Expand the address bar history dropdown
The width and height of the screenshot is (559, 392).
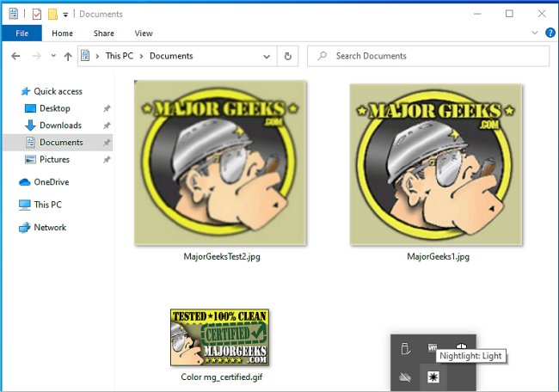[x=265, y=56]
